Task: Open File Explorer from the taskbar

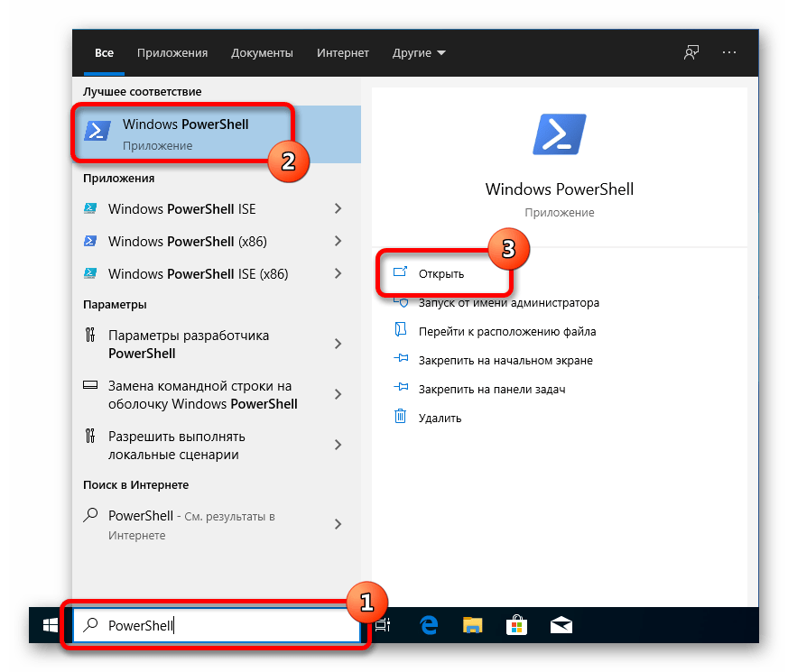Action: [473, 624]
